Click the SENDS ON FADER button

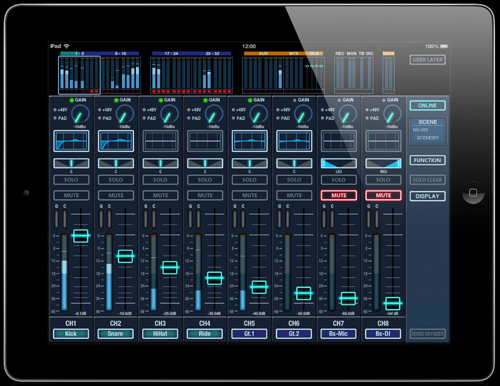tap(428, 334)
